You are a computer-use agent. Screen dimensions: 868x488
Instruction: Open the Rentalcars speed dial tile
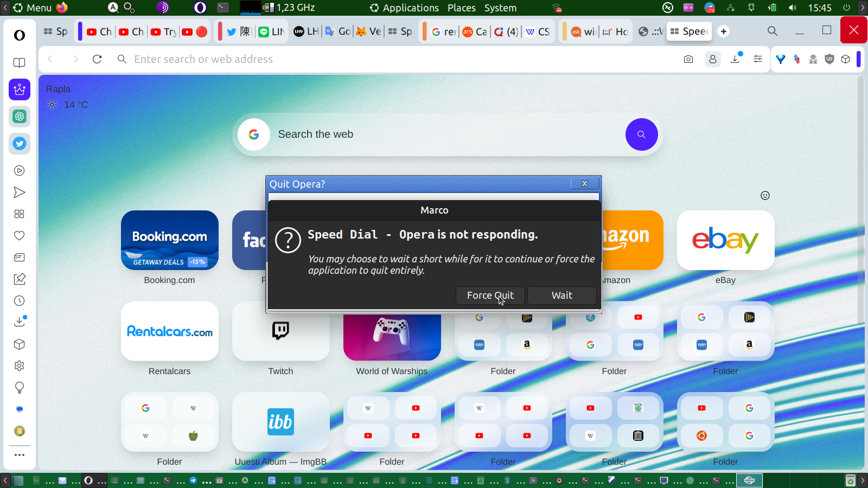[x=170, y=331]
